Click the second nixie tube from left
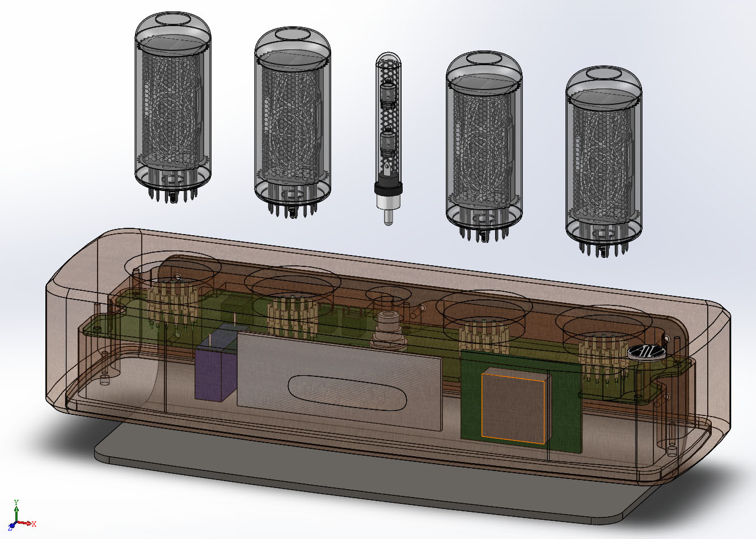756x539 pixels. click(x=292, y=119)
